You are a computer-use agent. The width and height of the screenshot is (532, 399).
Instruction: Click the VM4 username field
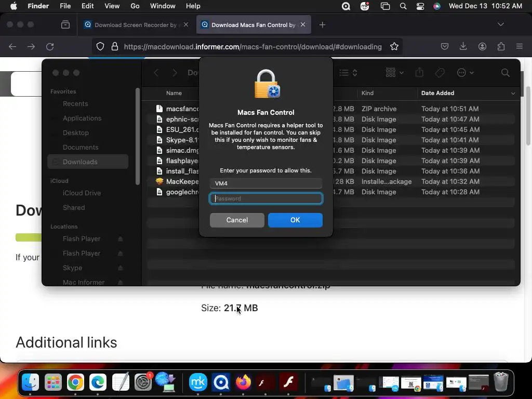pos(265,183)
